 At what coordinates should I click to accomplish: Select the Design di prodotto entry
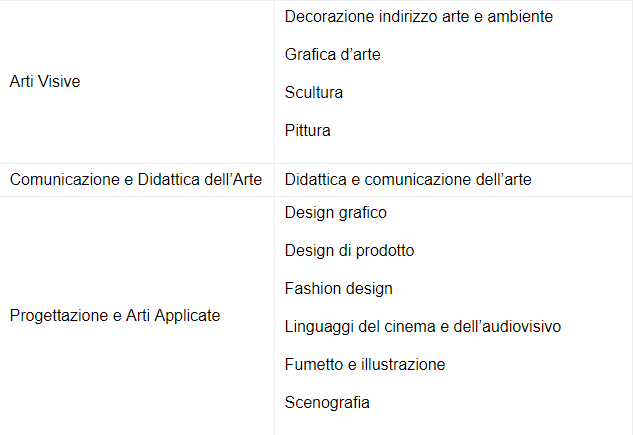pos(349,251)
